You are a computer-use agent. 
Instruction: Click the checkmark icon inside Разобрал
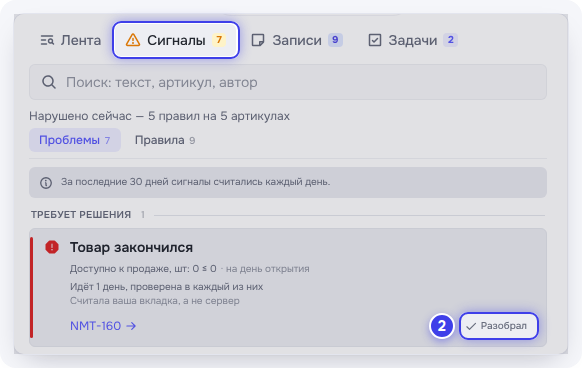(x=471, y=326)
